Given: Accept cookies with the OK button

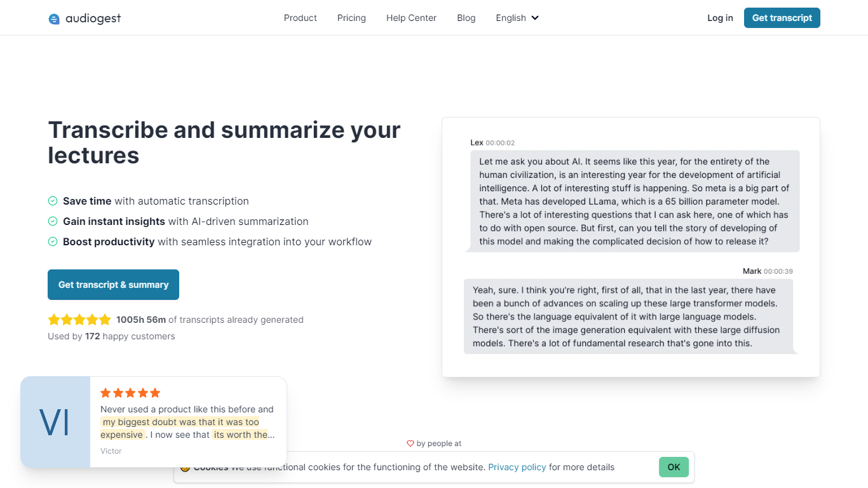Looking at the screenshot, I should (x=674, y=467).
